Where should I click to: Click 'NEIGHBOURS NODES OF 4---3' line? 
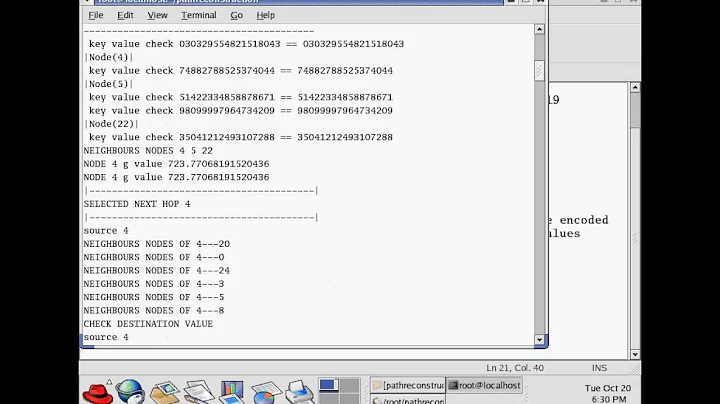(x=154, y=284)
